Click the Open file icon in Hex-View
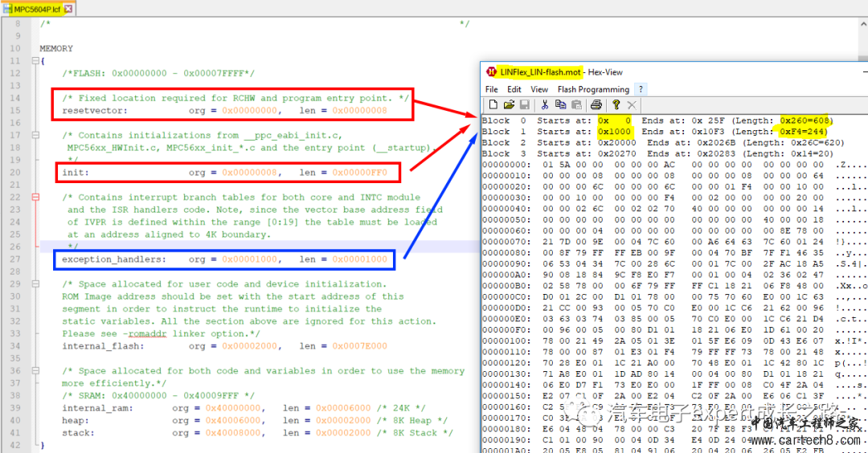The height and width of the screenshot is (453, 868). click(x=510, y=104)
